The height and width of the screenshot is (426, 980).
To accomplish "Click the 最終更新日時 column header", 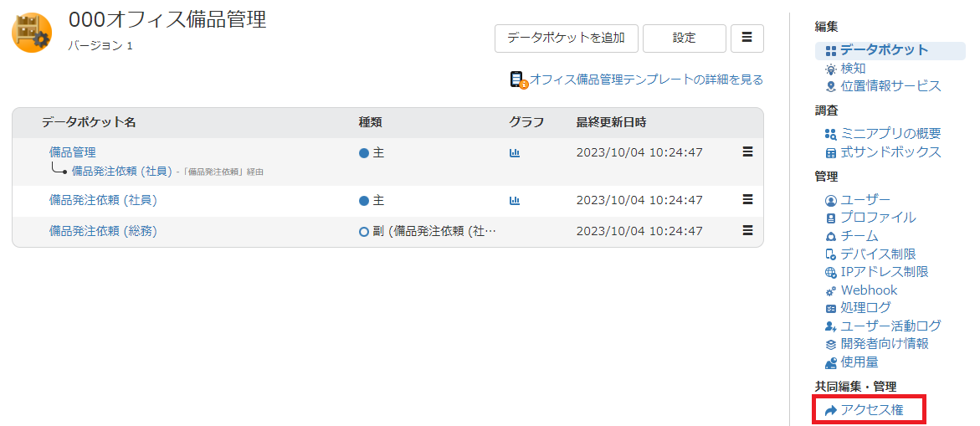I will point(611,122).
